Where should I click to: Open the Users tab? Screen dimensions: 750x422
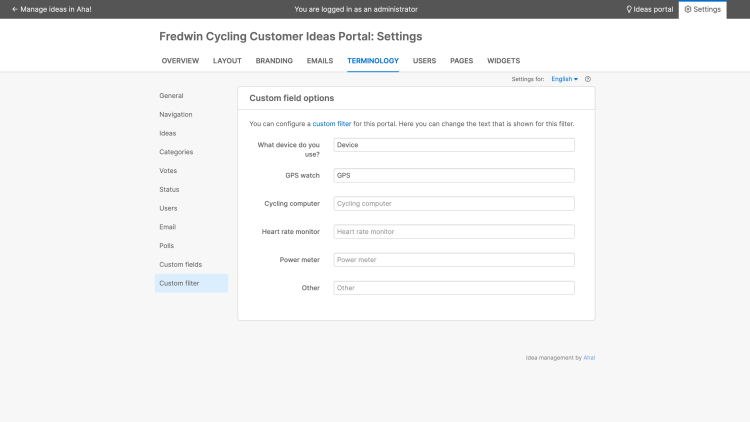pyautogui.click(x=424, y=61)
